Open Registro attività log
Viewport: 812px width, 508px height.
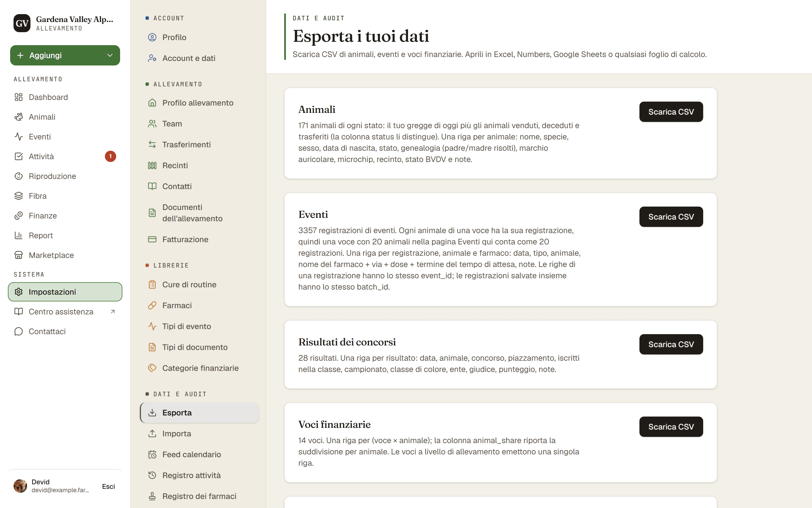click(199, 476)
